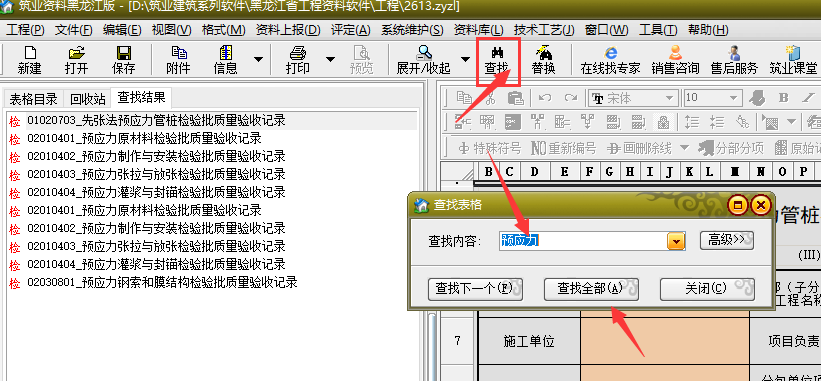Click the 高级>> button
Image resolution: width=821 pixels, height=381 pixels.
tap(727, 240)
